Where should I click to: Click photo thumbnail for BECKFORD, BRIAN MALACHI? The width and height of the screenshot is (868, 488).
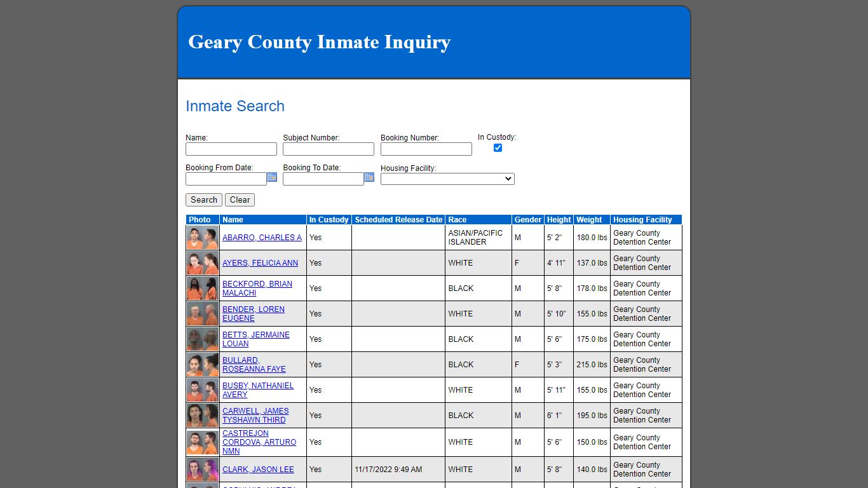[x=203, y=288]
